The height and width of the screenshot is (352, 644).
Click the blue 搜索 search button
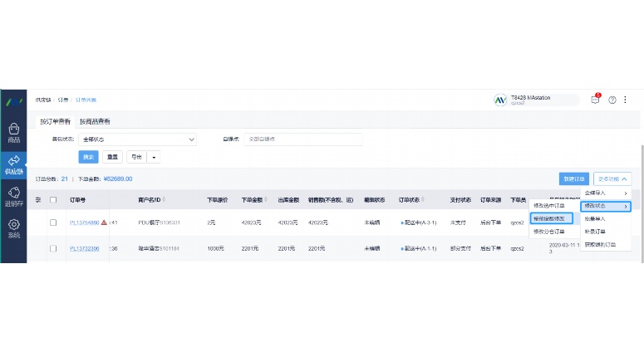point(88,157)
